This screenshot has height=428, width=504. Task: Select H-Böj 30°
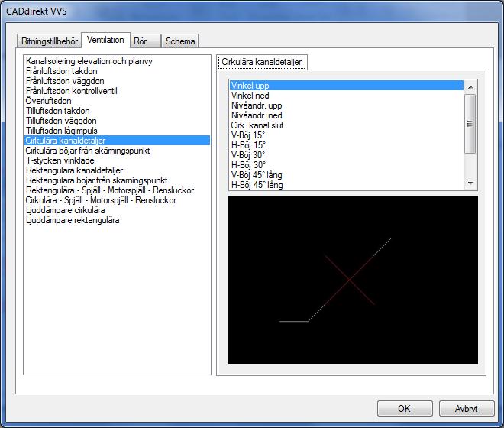point(347,165)
